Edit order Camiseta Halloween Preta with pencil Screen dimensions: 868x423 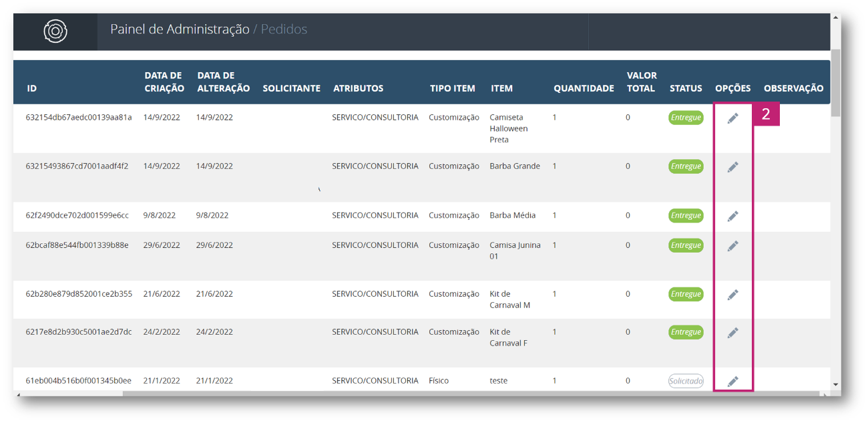coord(732,118)
